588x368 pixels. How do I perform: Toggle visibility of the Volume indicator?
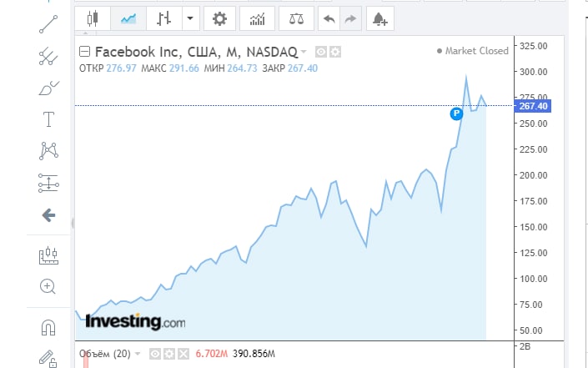(x=155, y=354)
